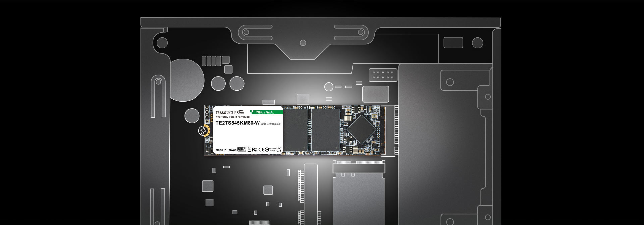
Task: Select the model number TE2TS845KM80-W
Action: point(237,123)
